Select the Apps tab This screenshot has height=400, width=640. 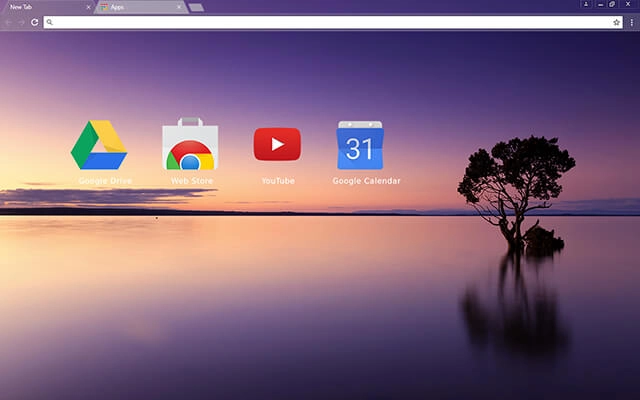tap(141, 7)
